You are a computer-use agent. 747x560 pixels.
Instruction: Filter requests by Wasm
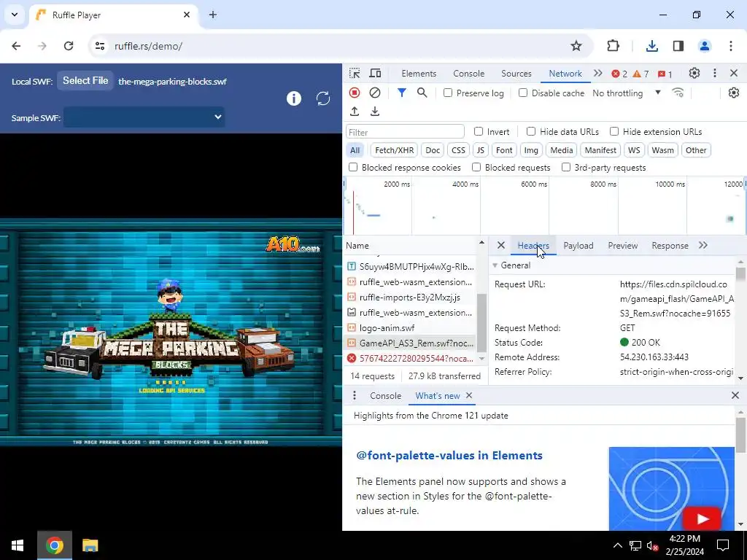click(662, 150)
